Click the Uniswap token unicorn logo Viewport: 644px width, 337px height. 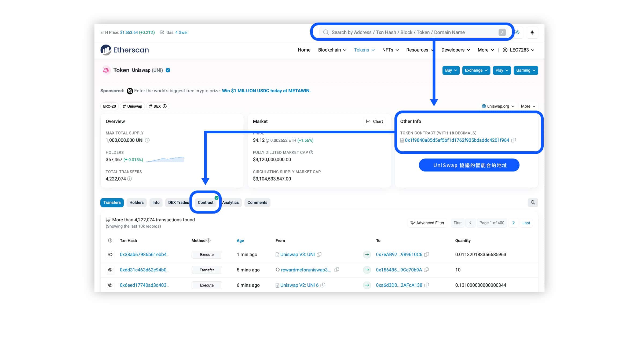[x=106, y=70]
